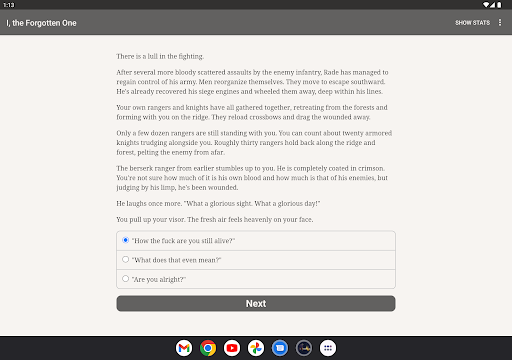Click the paragraph starting "Your own rangers and knights"
This screenshot has height=360, width=512.
(252, 112)
